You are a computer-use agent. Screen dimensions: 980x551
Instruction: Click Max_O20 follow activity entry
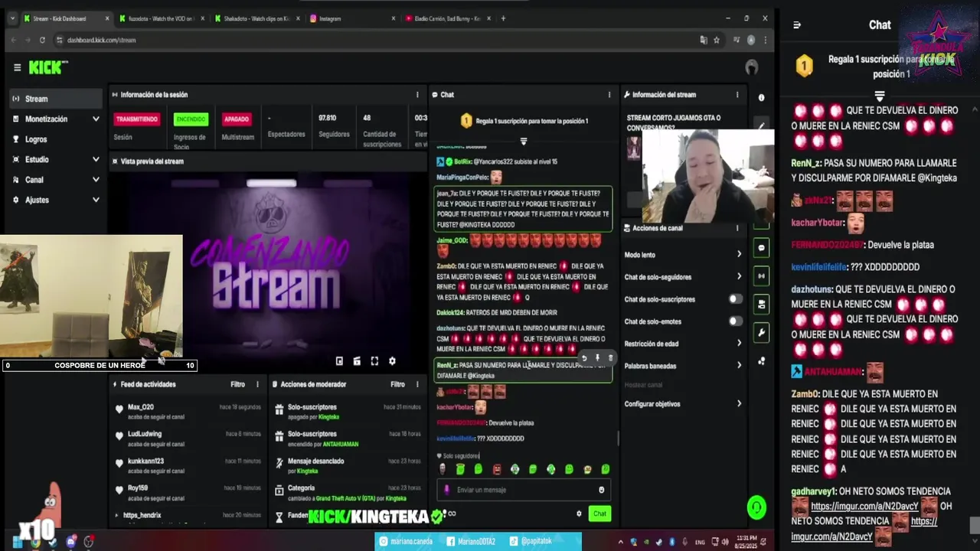click(188, 412)
